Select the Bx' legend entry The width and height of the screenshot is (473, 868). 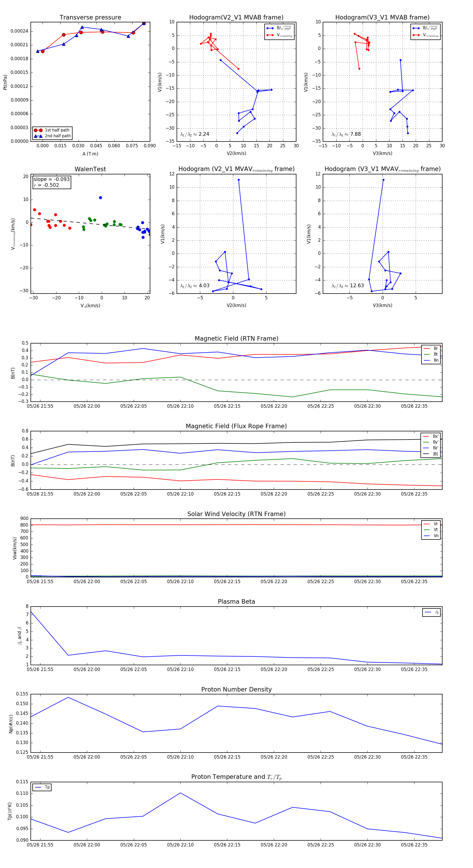tap(431, 436)
